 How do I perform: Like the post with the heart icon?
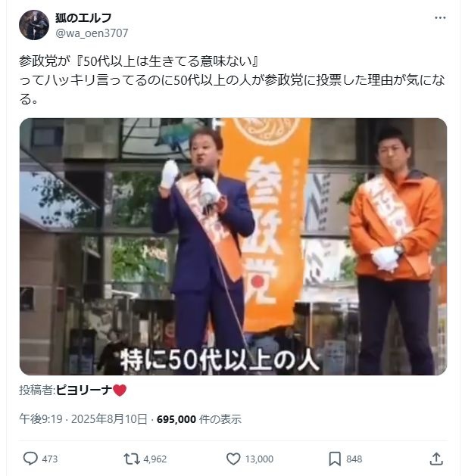pyautogui.click(x=233, y=459)
